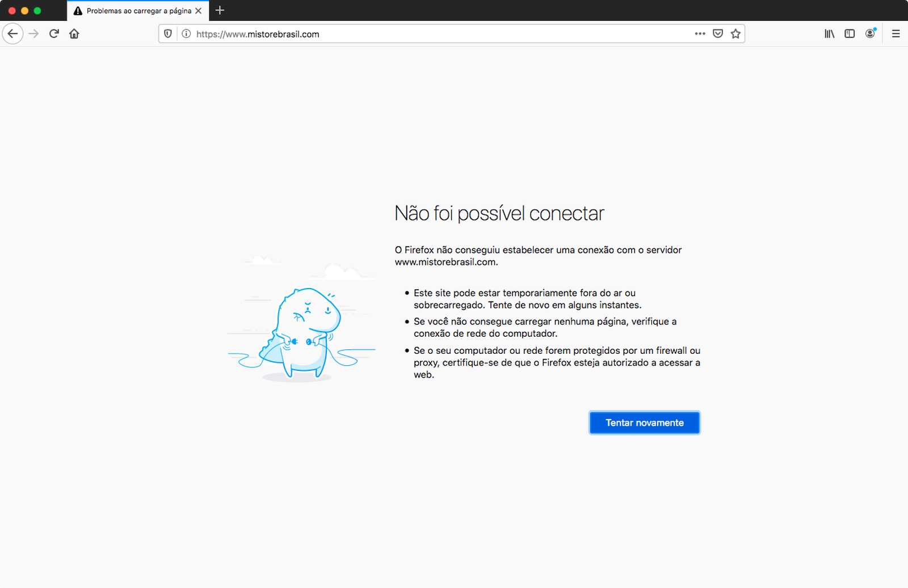The height and width of the screenshot is (588, 908).
Task: Bookmark this page with star icon
Action: tap(735, 34)
